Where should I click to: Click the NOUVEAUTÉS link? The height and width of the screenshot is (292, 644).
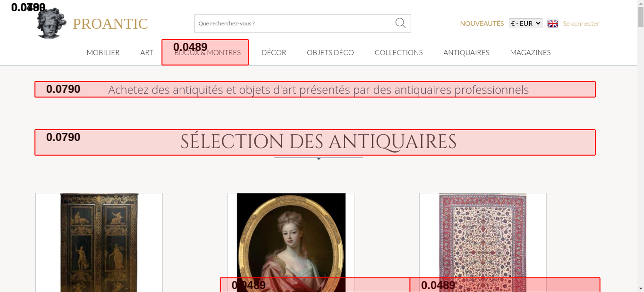tap(482, 23)
